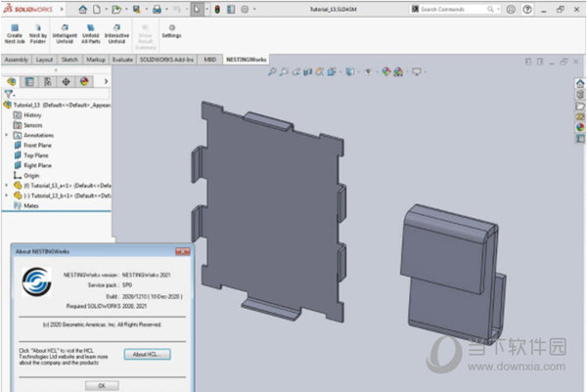The height and width of the screenshot is (392, 587).
Task: Open the dropdown arrow next to the Open icon
Action: 126,10
